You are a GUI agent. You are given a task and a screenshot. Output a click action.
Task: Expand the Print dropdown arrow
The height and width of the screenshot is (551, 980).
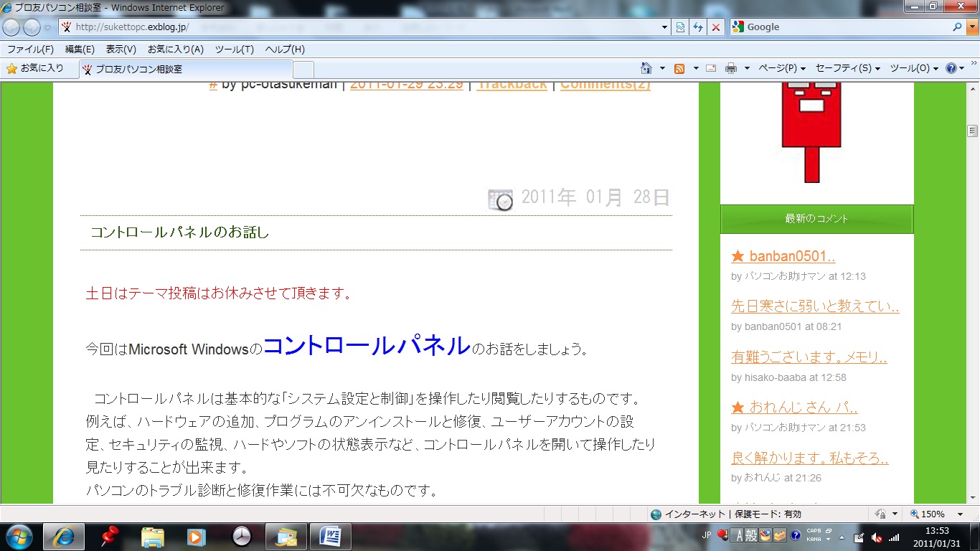click(x=747, y=68)
